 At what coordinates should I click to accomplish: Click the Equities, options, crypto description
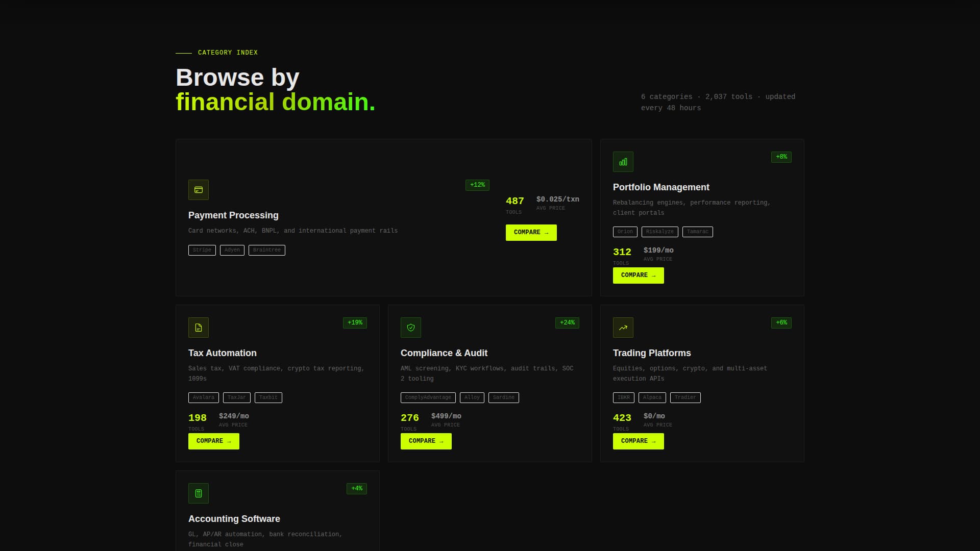tap(690, 373)
